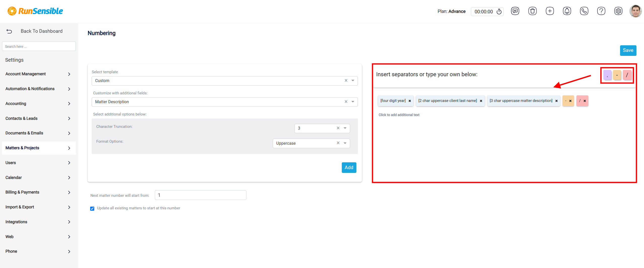The width and height of the screenshot is (644, 268).
Task: Remove the slash separator tag
Action: coord(585,101)
